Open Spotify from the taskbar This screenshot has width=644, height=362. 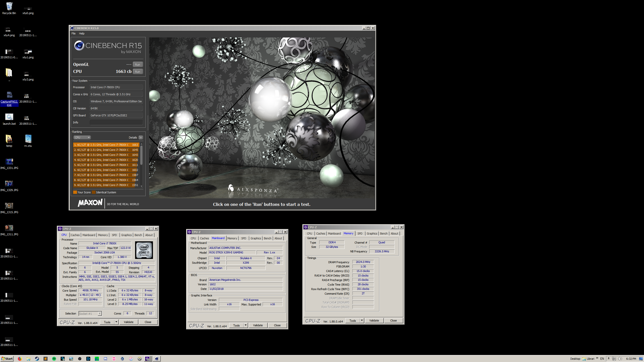[54, 359]
